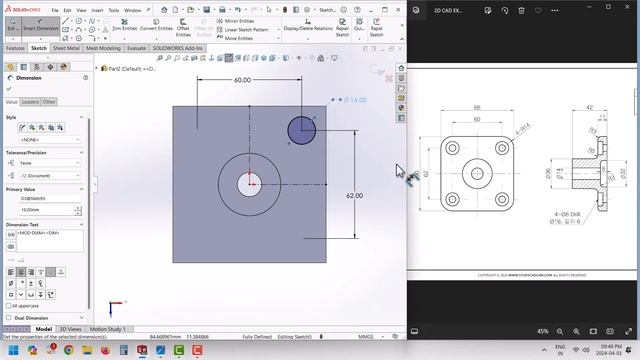Collapse the Dimension Text section

pos(82,224)
